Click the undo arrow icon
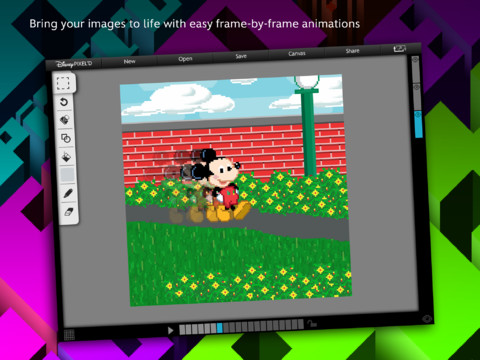The height and width of the screenshot is (360, 480). point(64,102)
